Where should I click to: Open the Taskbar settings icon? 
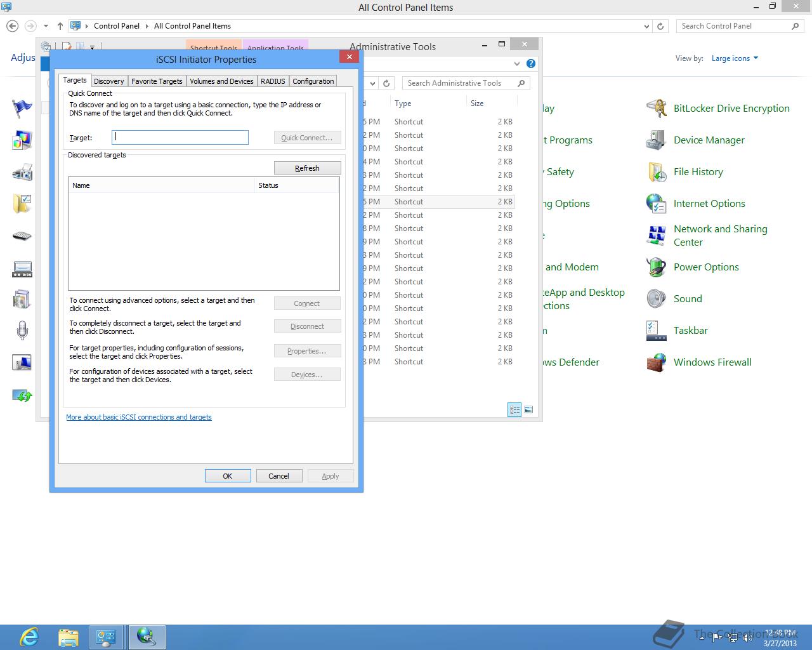pyautogui.click(x=656, y=331)
